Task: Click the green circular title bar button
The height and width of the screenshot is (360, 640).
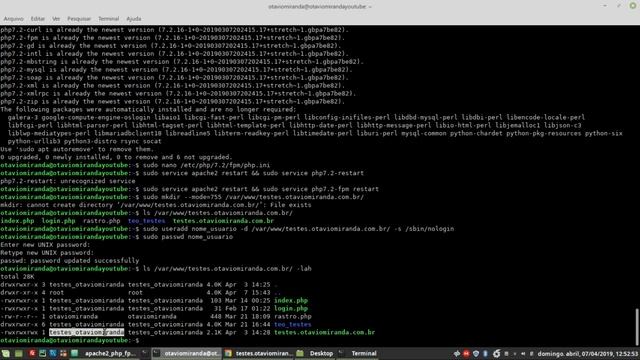Action: point(633,6)
